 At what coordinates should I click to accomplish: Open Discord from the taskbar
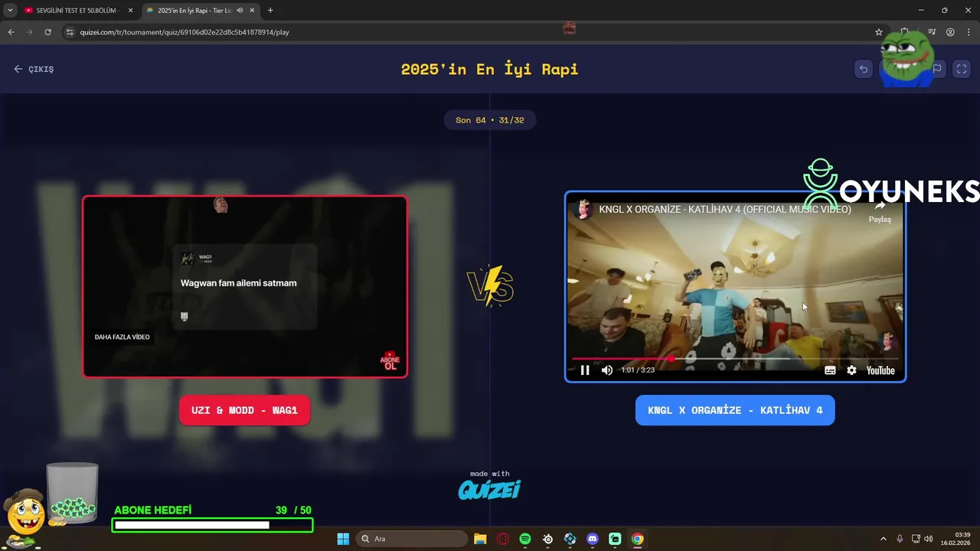pos(593,539)
